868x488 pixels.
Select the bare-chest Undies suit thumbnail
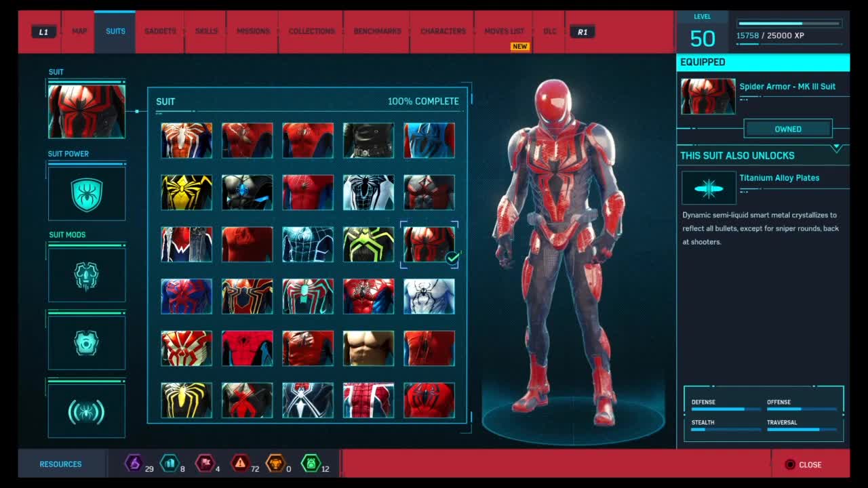pyautogui.click(x=368, y=348)
